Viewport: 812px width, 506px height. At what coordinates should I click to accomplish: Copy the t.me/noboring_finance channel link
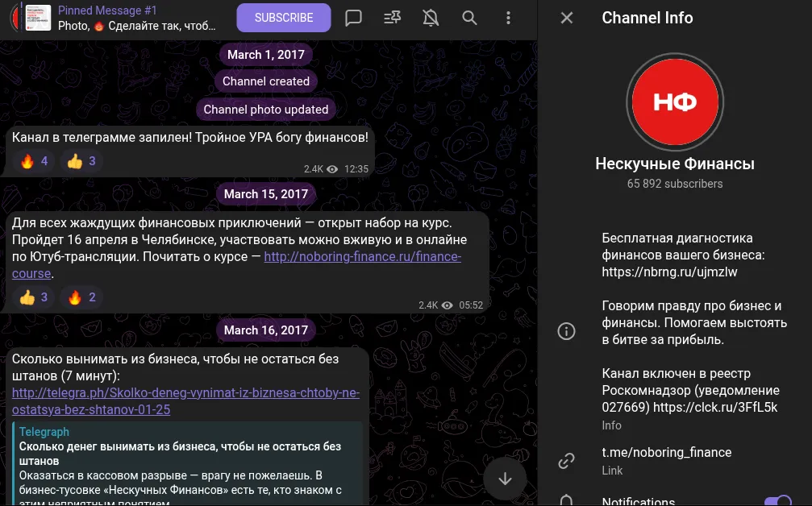click(667, 452)
